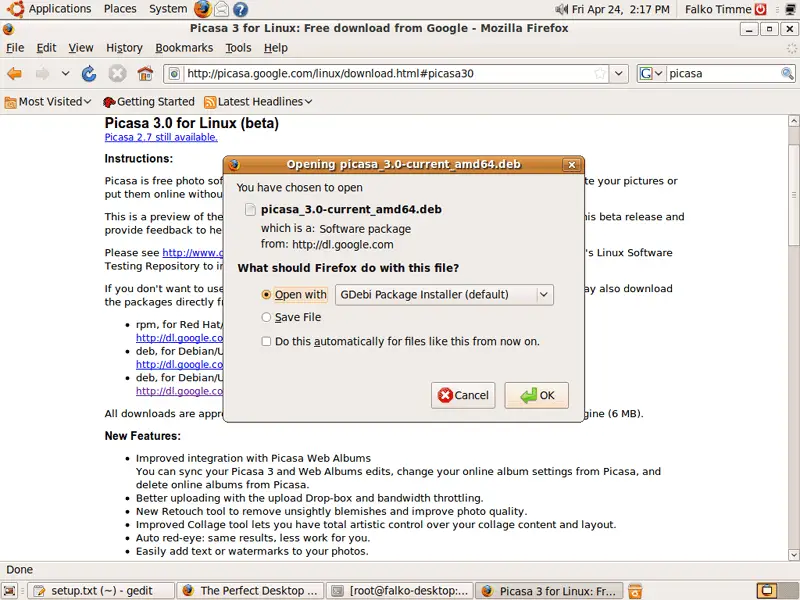
Task: Open the Edit menu
Action: click(x=46, y=48)
